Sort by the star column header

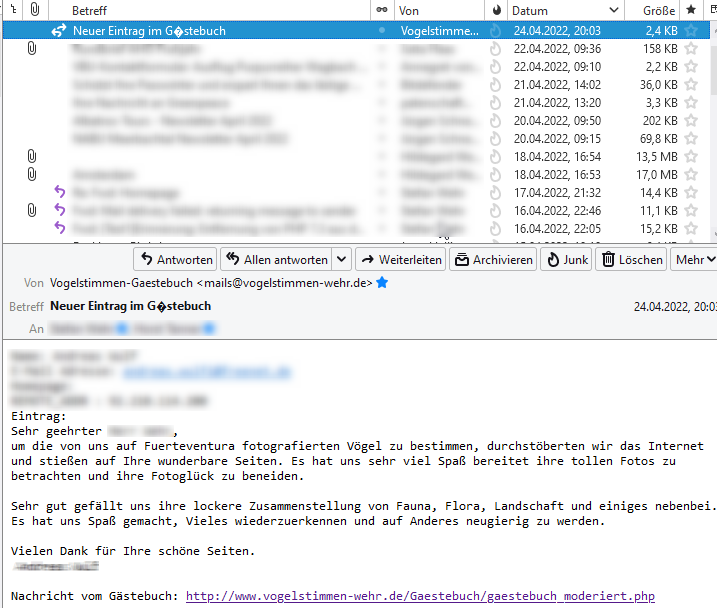[691, 10]
